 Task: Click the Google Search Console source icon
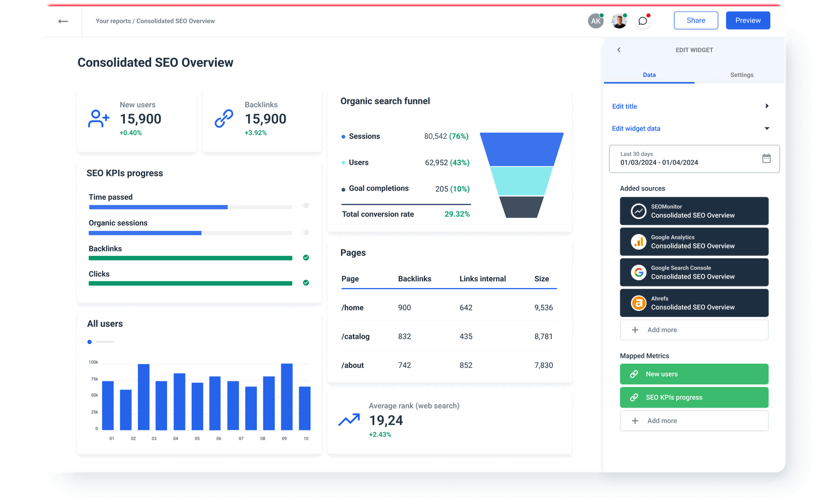(638, 272)
